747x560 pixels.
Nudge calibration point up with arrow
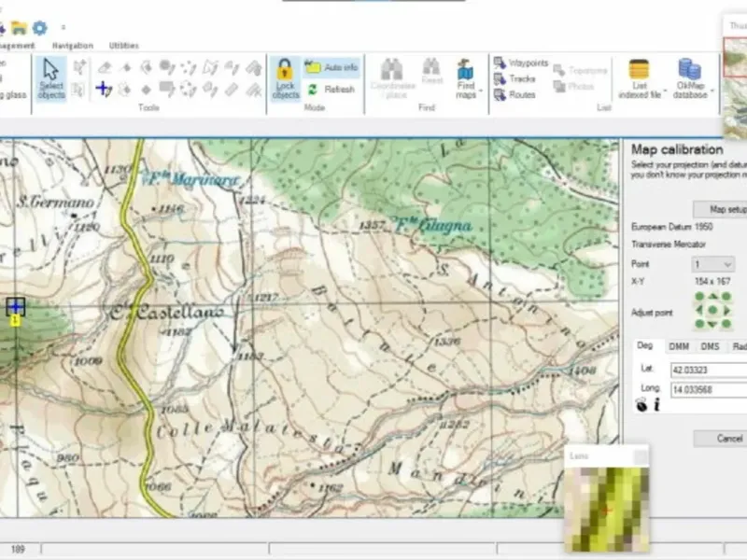(x=712, y=297)
